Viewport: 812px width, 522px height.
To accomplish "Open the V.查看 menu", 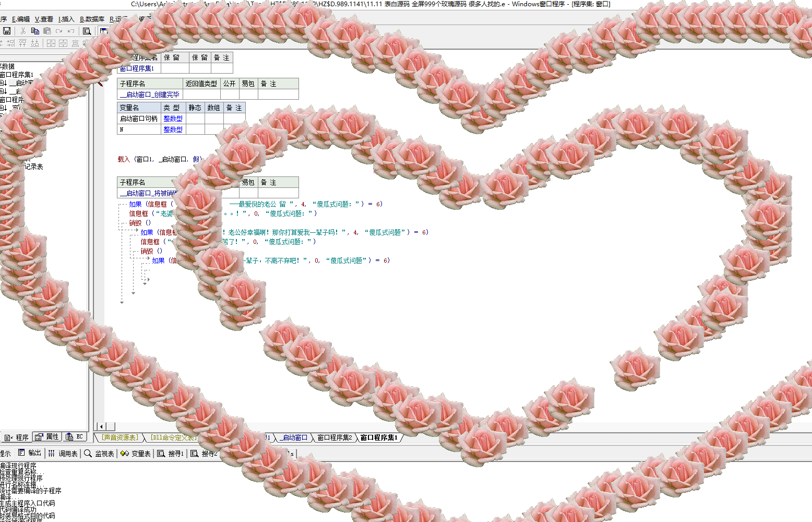I will coord(44,19).
